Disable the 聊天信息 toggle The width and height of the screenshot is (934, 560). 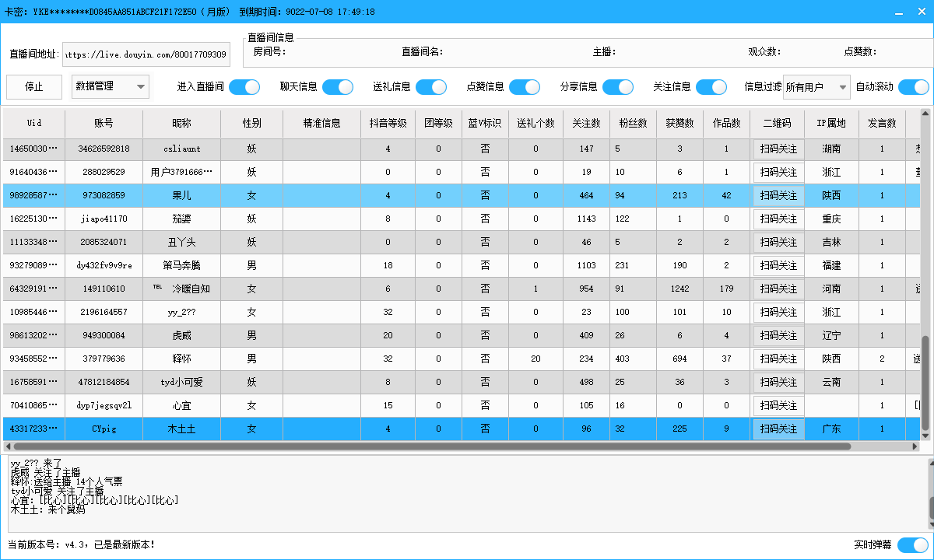pyautogui.click(x=337, y=87)
